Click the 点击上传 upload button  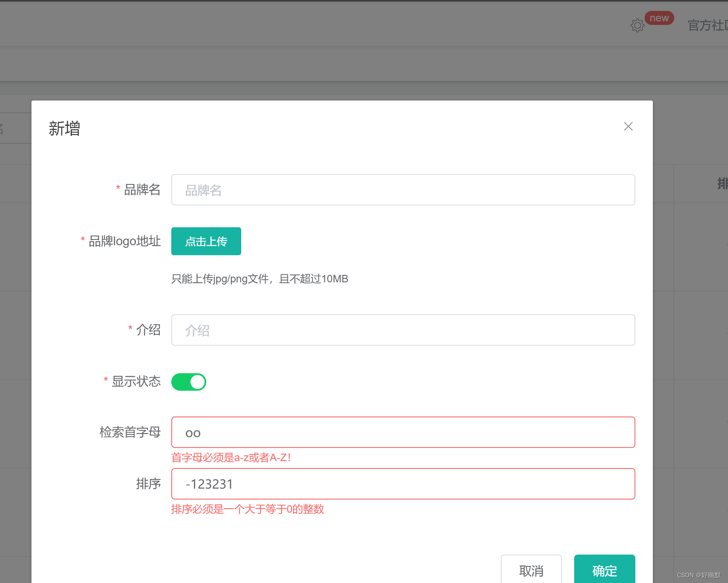pos(206,241)
